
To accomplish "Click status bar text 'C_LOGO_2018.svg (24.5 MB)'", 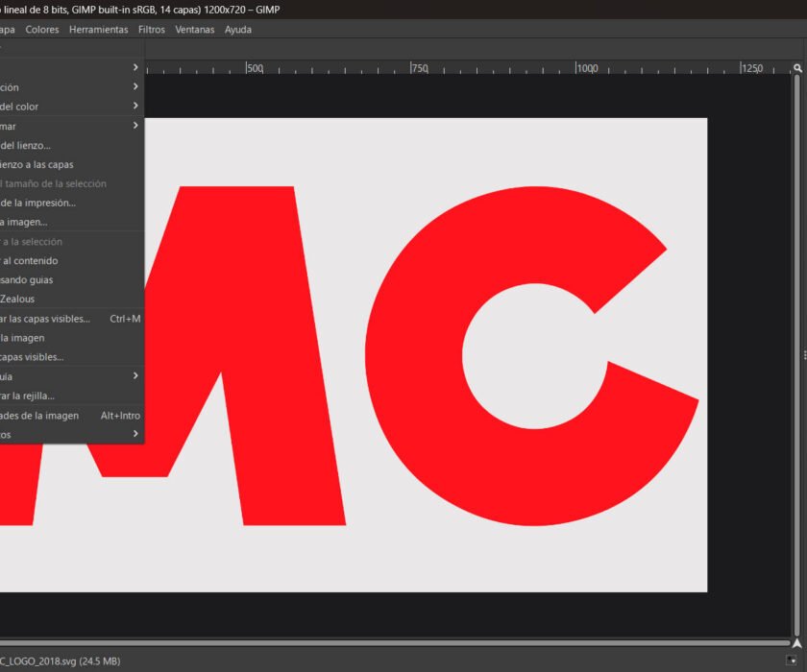I will click(x=61, y=660).
